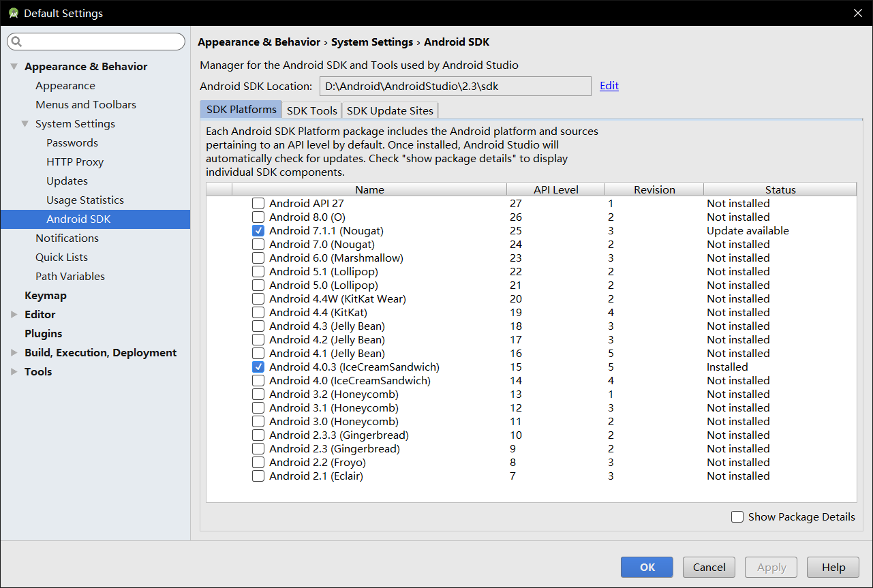Open Help for this dialog
Image resolution: width=873 pixels, height=588 pixels.
coord(833,567)
